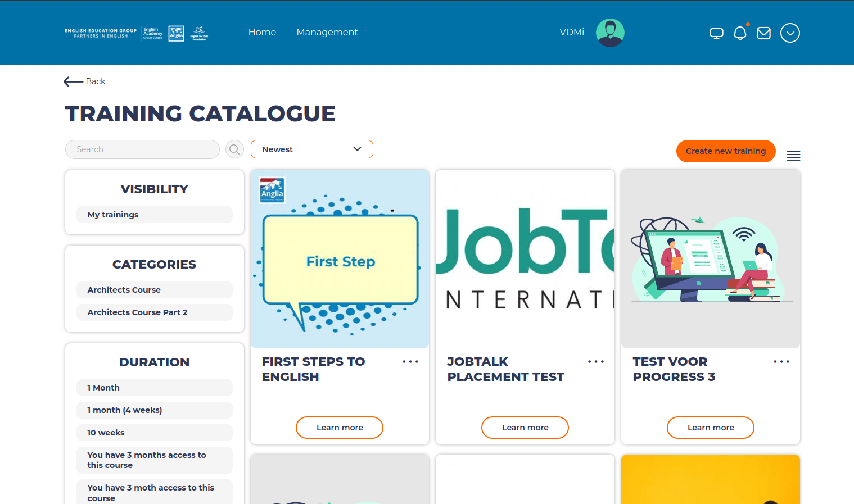
Task: Open options menu on FIRST STEPS TO ENGLISH card
Action: [410, 361]
